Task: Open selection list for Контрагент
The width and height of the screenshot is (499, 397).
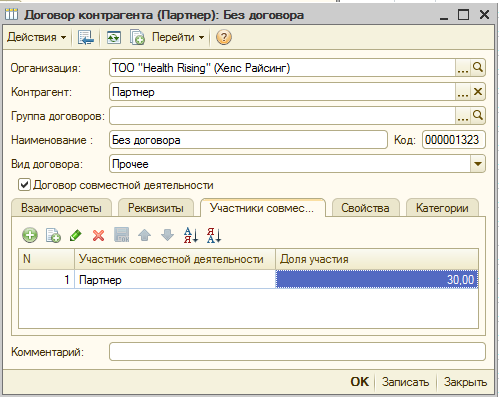Action: coord(463,92)
